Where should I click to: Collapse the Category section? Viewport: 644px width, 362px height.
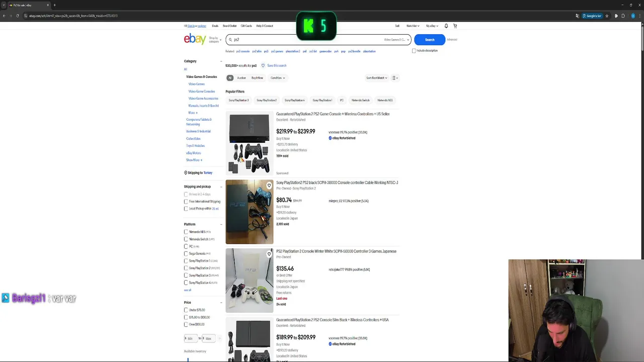point(221,61)
